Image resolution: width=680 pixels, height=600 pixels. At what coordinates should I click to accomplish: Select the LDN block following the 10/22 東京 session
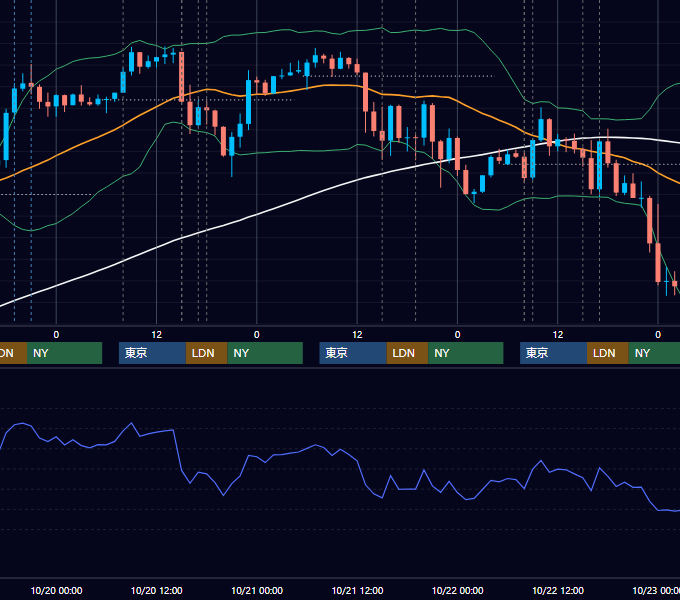click(x=608, y=353)
